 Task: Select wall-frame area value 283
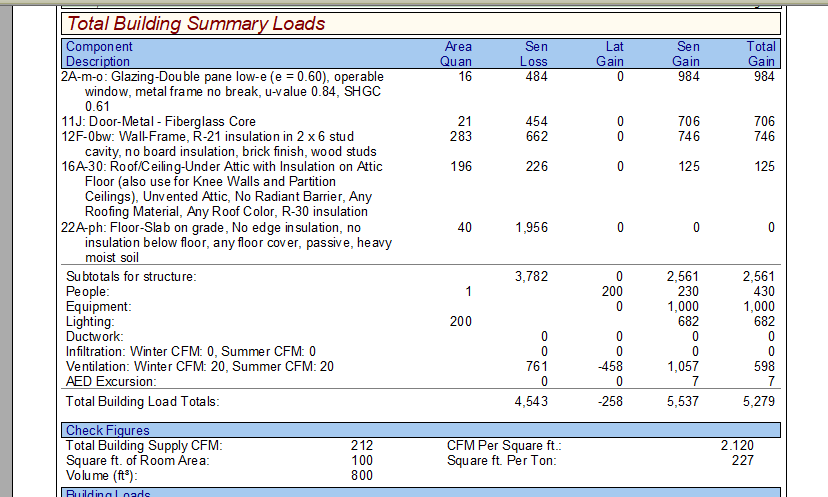460,136
